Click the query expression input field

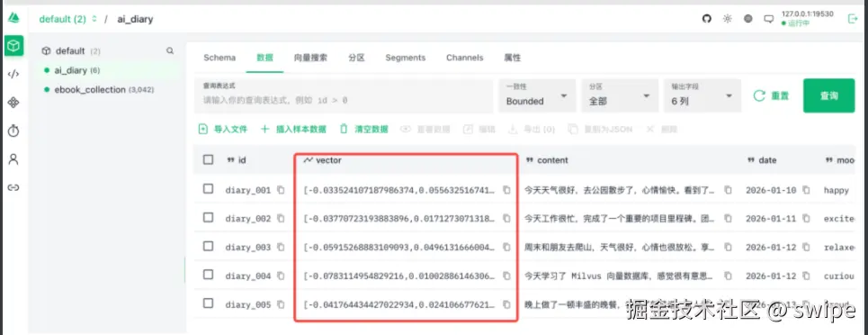point(344,96)
